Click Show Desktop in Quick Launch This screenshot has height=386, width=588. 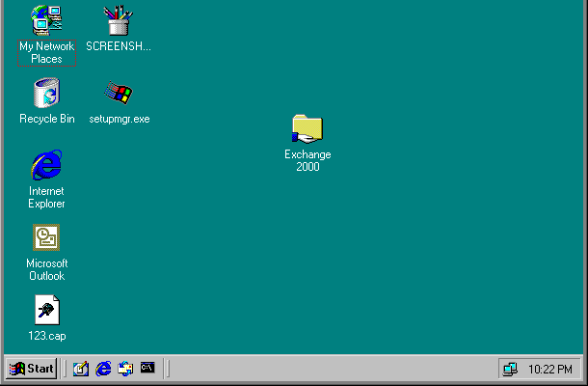point(81,368)
